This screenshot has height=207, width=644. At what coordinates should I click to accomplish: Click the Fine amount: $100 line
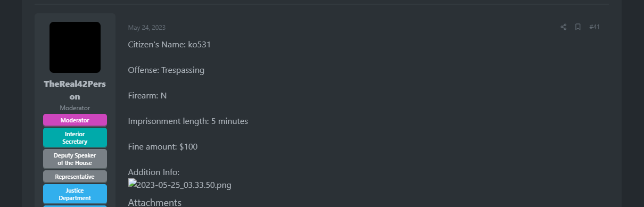(163, 146)
